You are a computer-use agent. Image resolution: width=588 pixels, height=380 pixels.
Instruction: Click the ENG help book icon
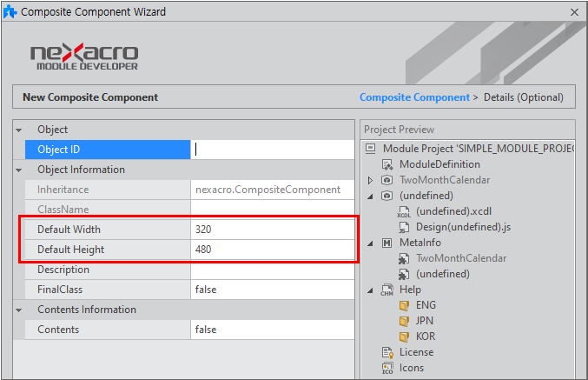tap(404, 305)
